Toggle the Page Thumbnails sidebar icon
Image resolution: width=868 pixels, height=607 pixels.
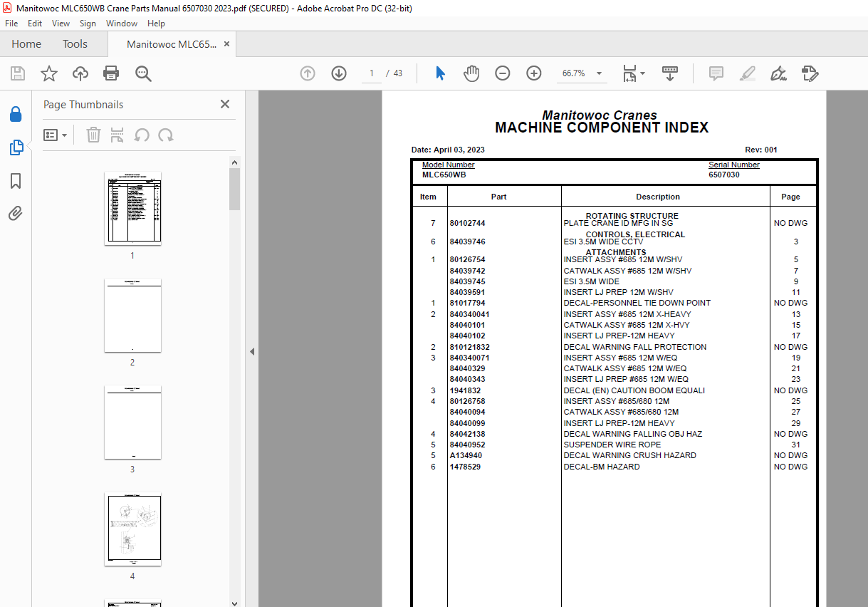(16, 147)
